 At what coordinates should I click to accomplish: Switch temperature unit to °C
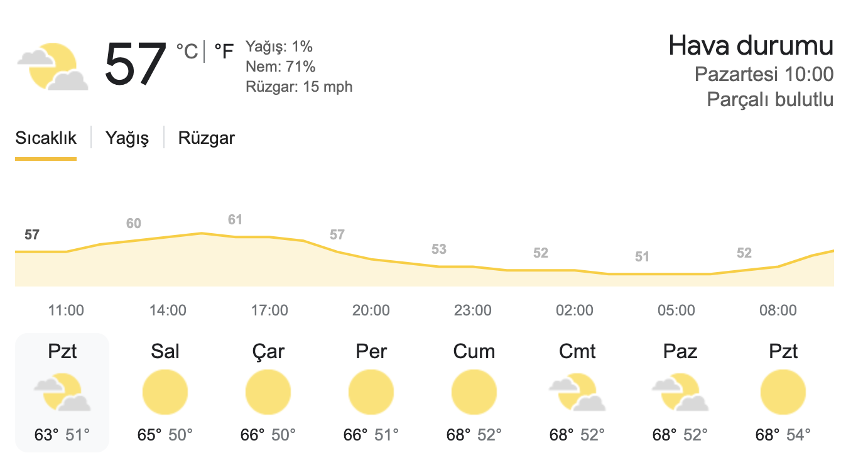coord(187,52)
